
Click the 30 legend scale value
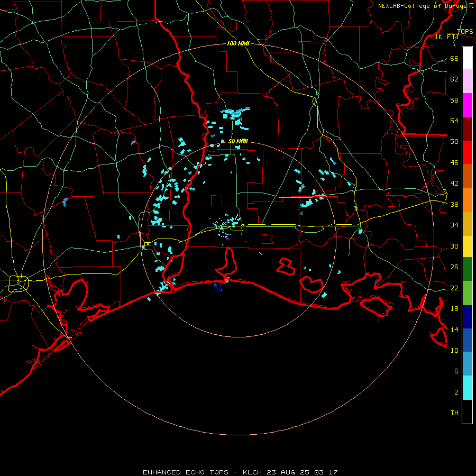coord(454,246)
